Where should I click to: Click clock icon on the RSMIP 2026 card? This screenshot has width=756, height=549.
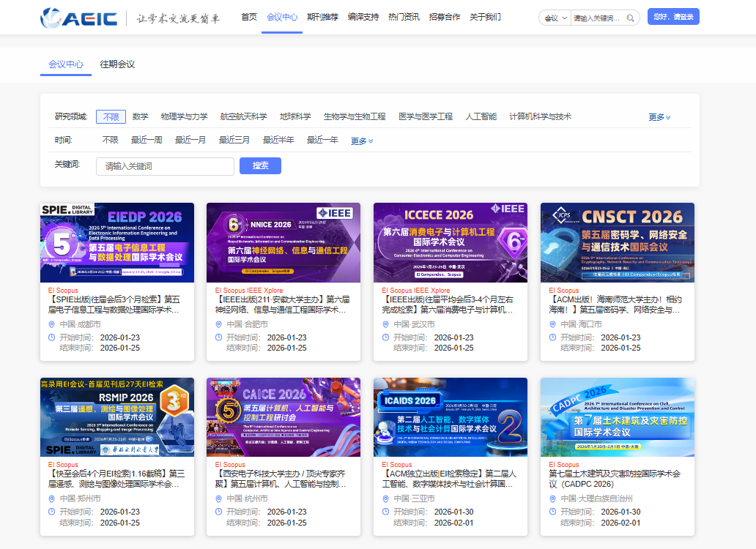pos(51,512)
